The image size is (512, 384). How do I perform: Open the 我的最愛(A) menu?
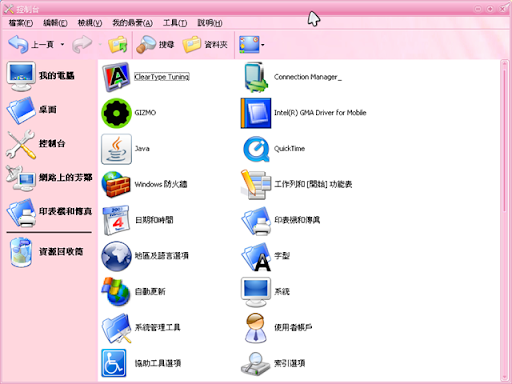coord(132,23)
